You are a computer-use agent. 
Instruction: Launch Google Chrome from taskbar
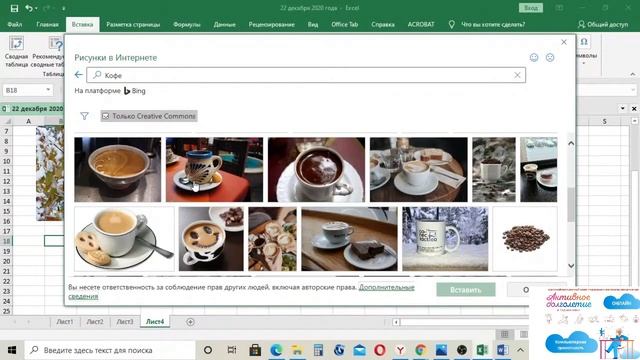421,350
